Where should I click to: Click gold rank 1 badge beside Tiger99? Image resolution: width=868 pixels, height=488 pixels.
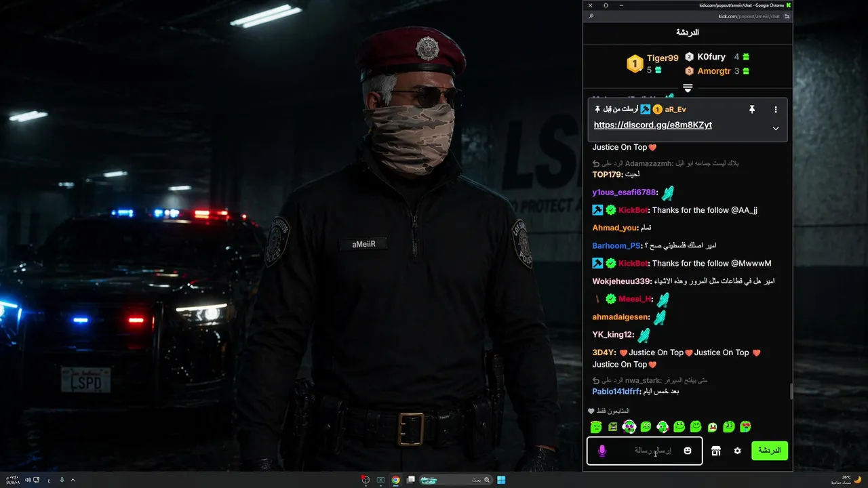pyautogui.click(x=635, y=64)
